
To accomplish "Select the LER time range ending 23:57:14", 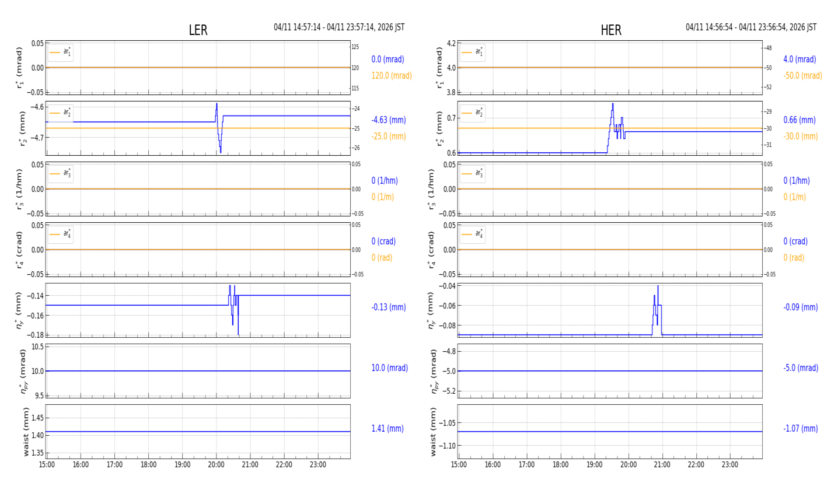I will (x=339, y=27).
